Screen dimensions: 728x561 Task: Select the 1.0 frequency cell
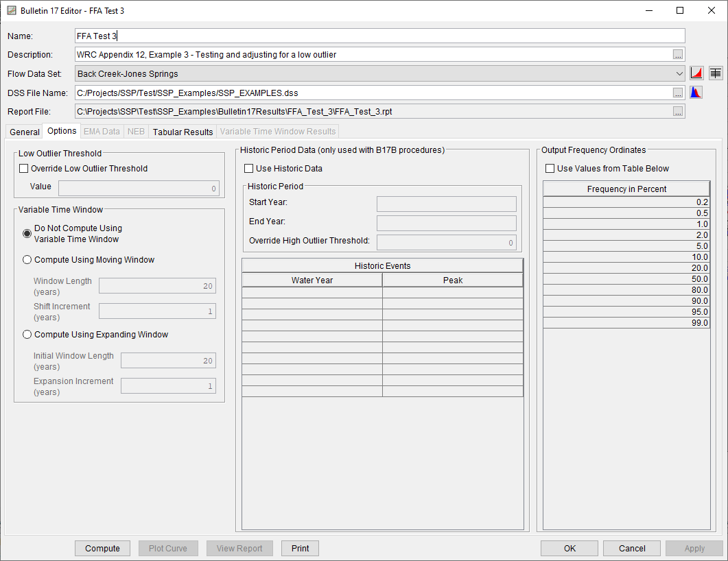[626, 224]
